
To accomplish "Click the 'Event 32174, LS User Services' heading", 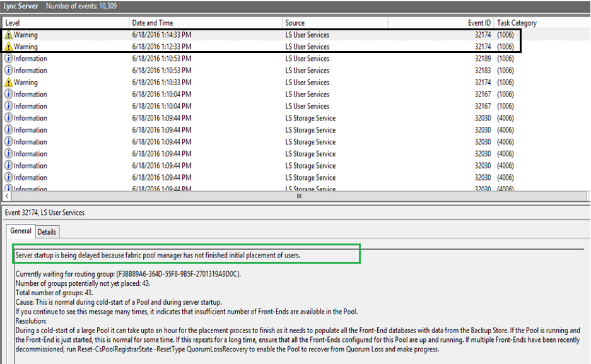I will pos(45,213).
